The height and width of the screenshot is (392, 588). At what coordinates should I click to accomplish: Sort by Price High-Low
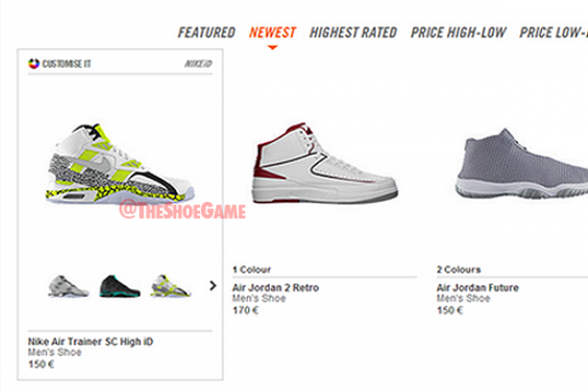459,33
